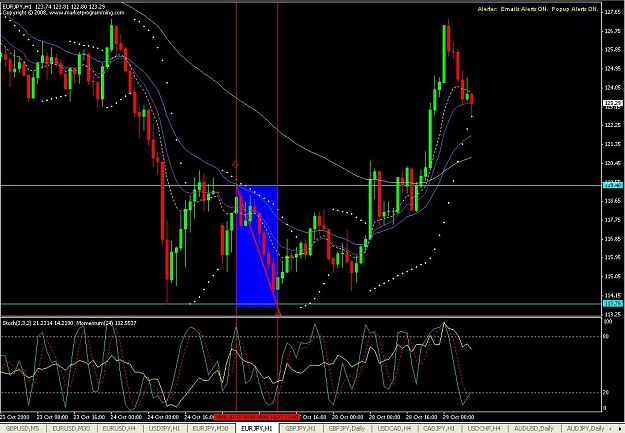This screenshot has height=433, width=625.
Task: Click the 29 Oct 00:00 time axis label
Action: [458, 417]
